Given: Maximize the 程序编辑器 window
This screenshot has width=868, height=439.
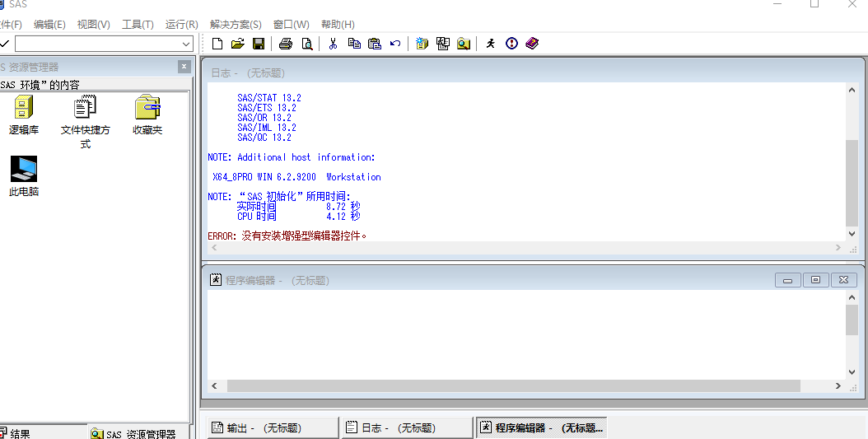Looking at the screenshot, I should pos(815,280).
